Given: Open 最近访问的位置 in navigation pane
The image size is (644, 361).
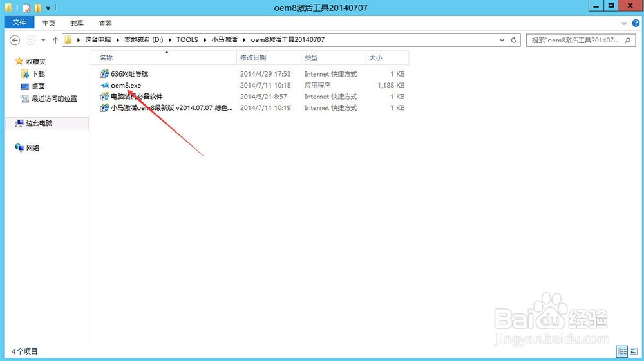Looking at the screenshot, I should click(54, 98).
